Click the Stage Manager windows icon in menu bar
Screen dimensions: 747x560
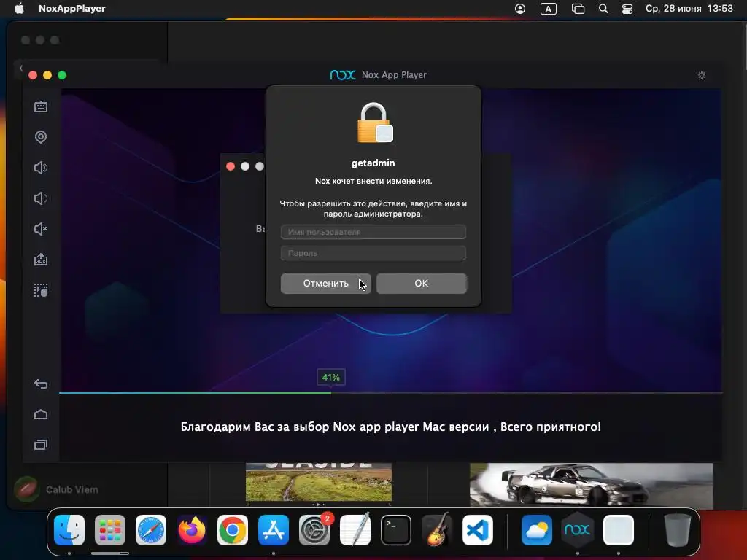point(578,9)
